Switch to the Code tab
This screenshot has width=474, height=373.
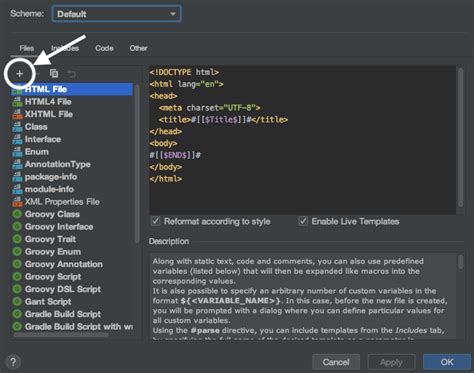click(x=104, y=48)
